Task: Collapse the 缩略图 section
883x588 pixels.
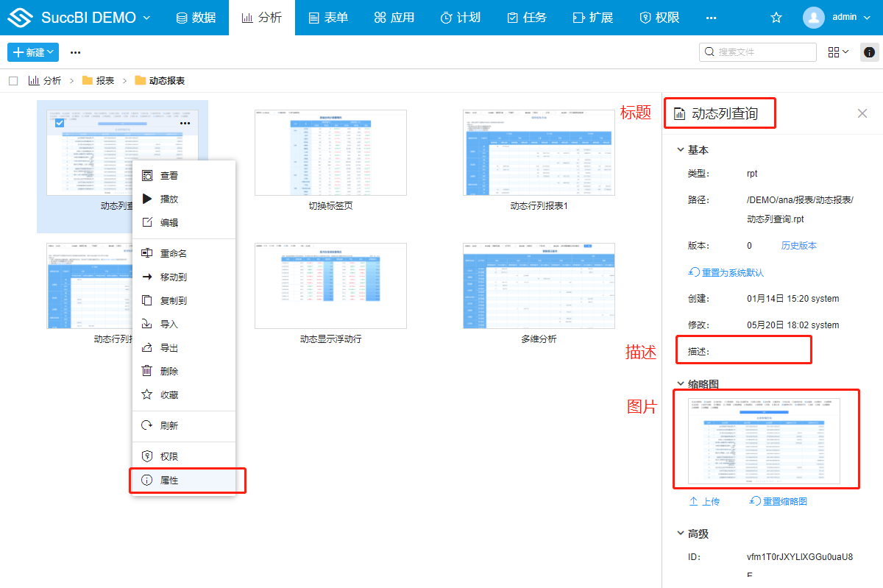Action: tap(680, 384)
